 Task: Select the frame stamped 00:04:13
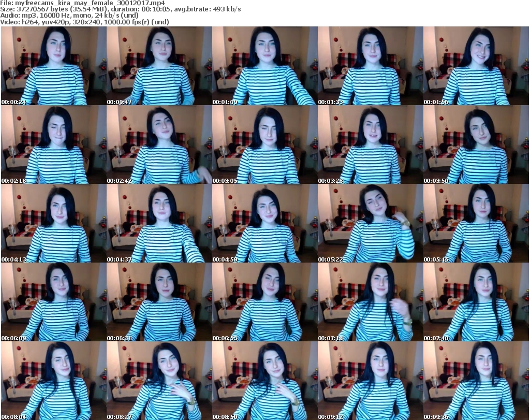click(x=54, y=223)
